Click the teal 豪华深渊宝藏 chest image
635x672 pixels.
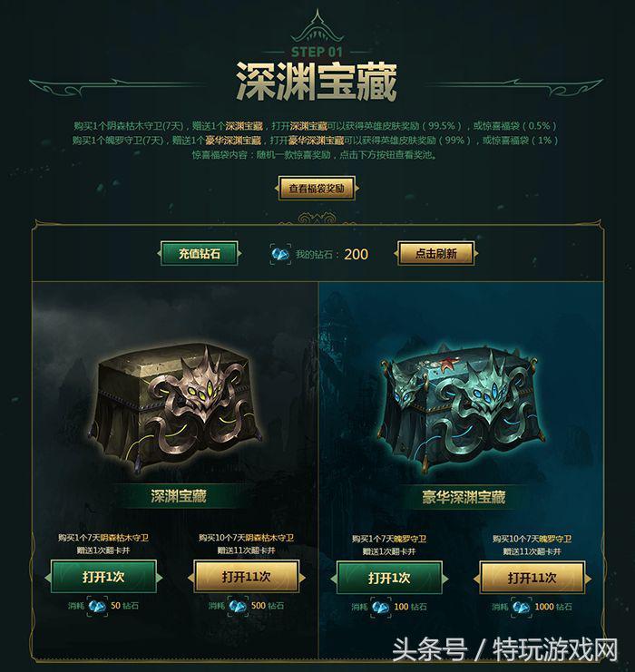coord(463,408)
